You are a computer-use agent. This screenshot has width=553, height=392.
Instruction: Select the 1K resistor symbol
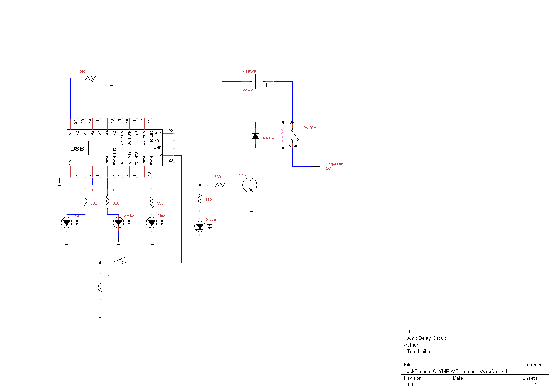click(100, 288)
